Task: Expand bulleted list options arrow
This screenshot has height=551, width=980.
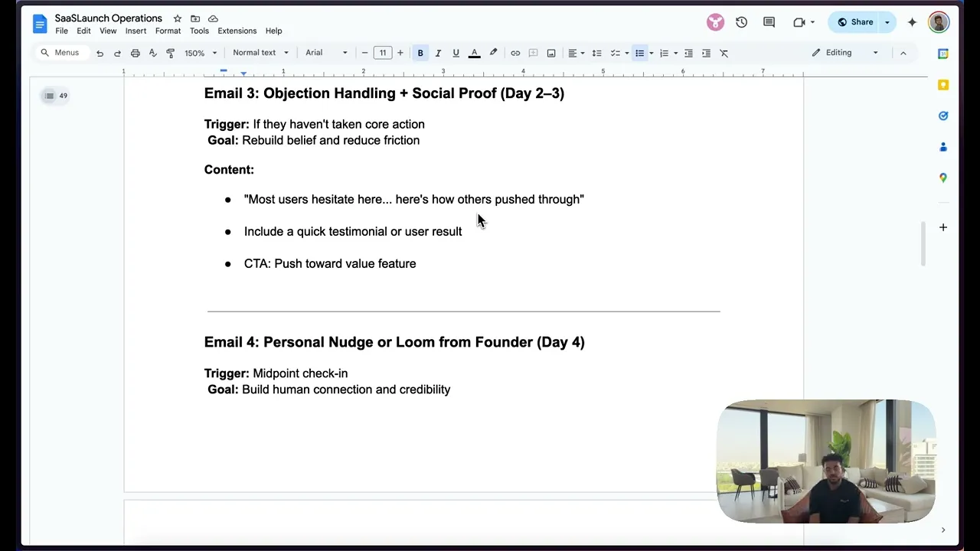Action: tap(651, 53)
